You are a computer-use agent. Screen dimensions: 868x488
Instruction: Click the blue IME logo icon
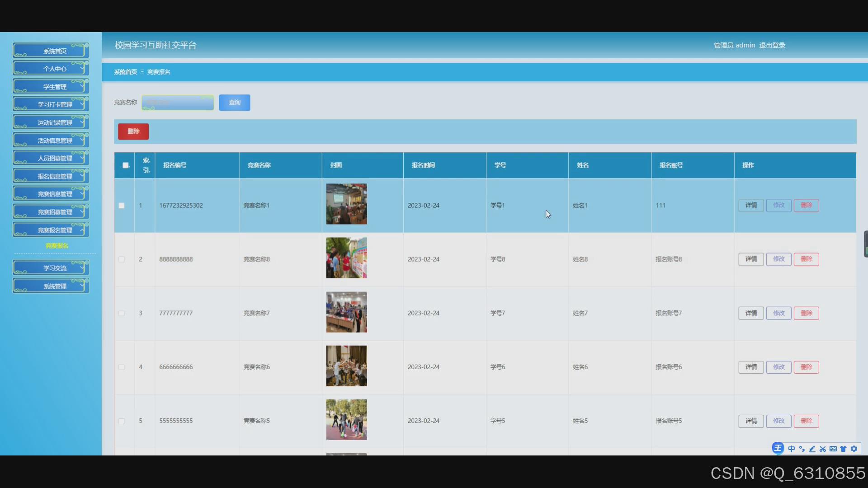pyautogui.click(x=778, y=448)
